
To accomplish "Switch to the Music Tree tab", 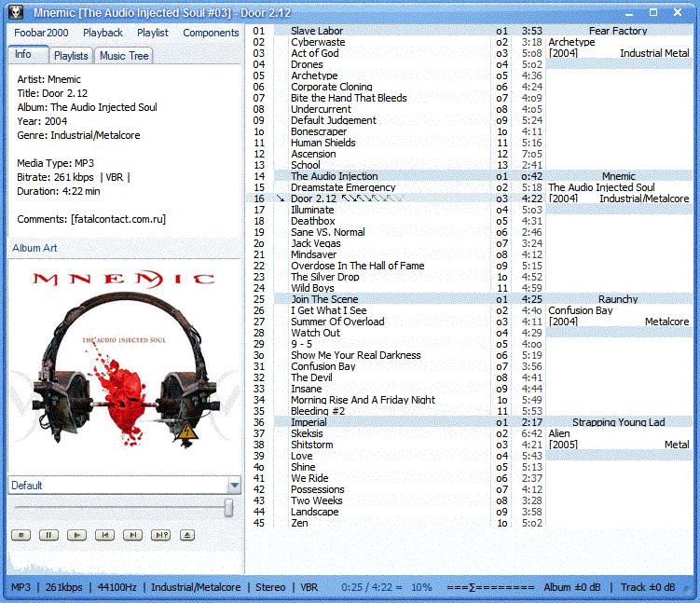I will pos(124,56).
